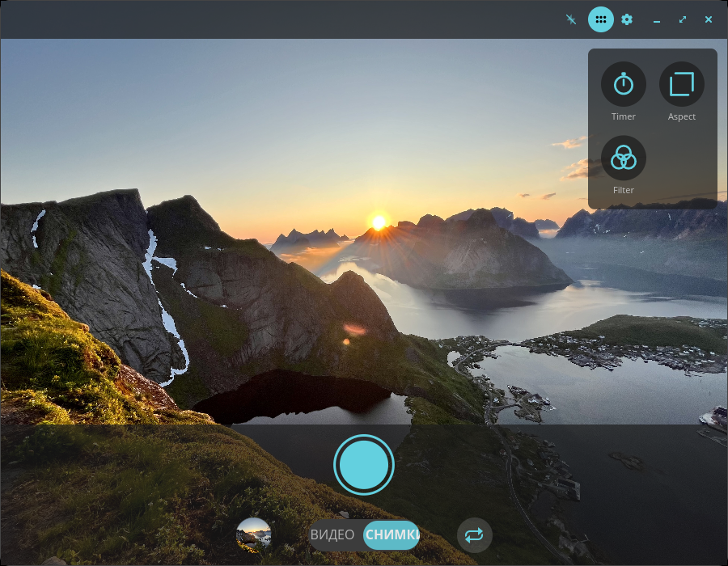Switch to the ВИДЕО mode
The width and height of the screenshot is (728, 566).
pyautogui.click(x=332, y=535)
